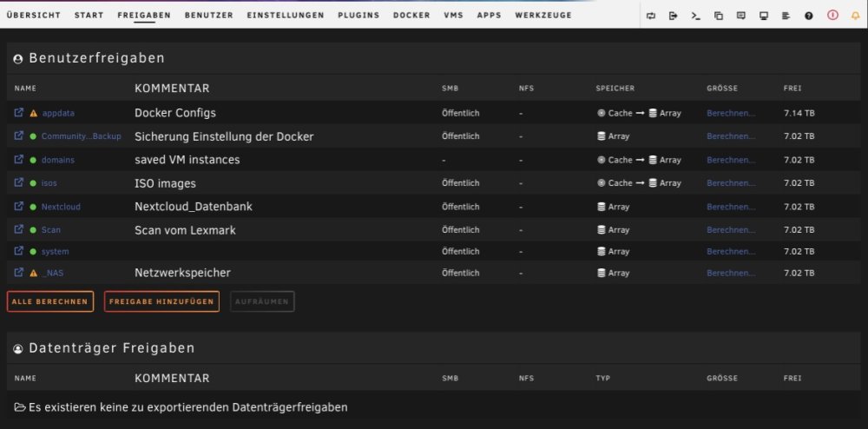Click the logout icon in header
Viewport: 868px width, 429px height.
pos(674,16)
